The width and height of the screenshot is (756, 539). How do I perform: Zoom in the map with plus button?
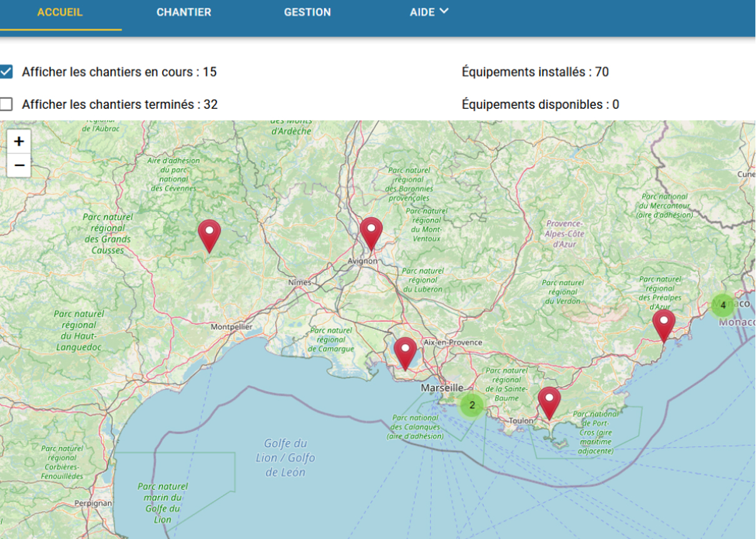(x=19, y=141)
